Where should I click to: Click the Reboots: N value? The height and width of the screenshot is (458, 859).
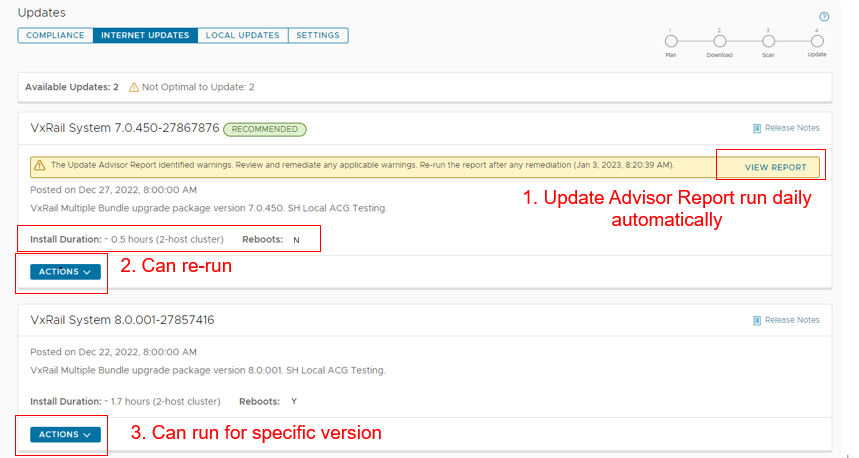[296, 240]
